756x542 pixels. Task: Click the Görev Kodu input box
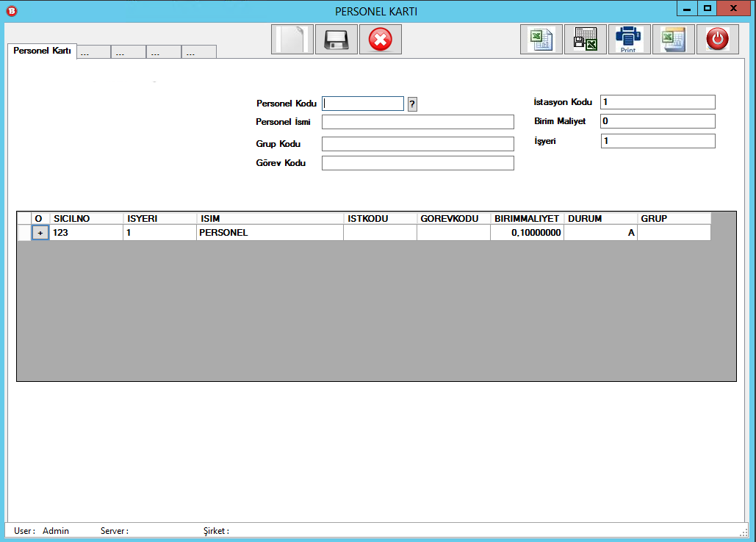pos(417,163)
